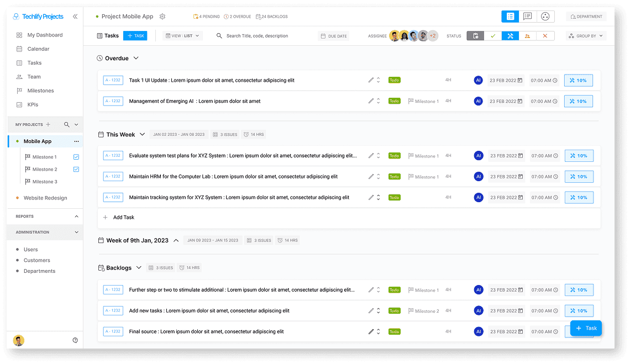Toggle the Milestone 2 checkbox
Screen dimensions: 630x364
(x=76, y=170)
